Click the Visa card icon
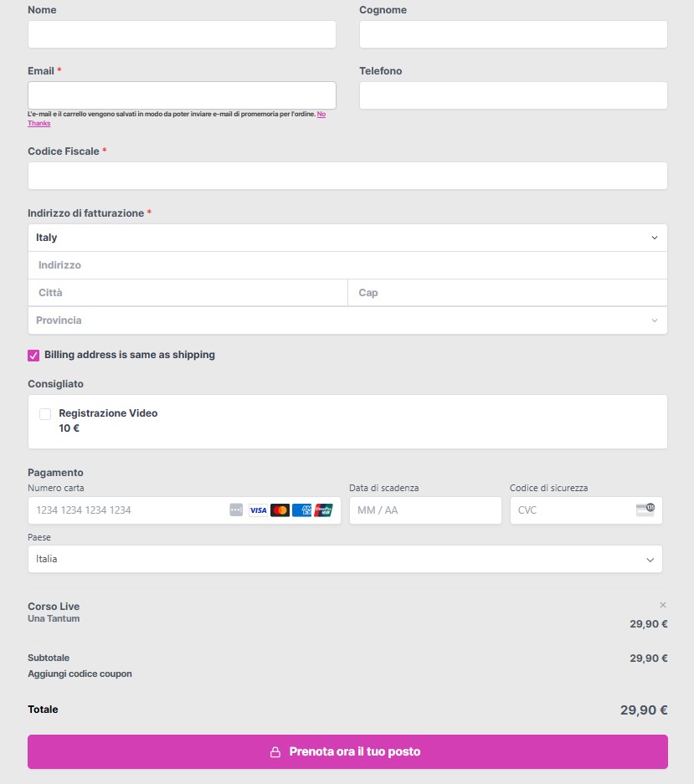This screenshot has width=694, height=784. (258, 510)
